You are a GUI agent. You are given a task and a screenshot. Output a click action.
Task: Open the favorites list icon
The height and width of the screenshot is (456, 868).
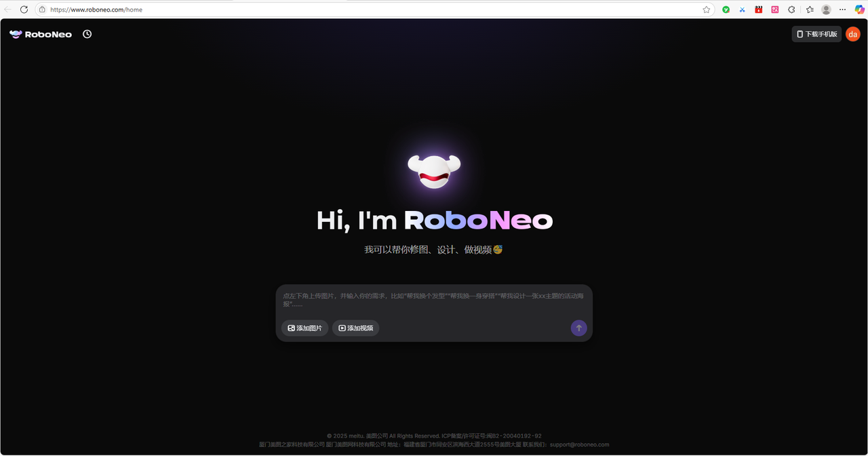[810, 9]
